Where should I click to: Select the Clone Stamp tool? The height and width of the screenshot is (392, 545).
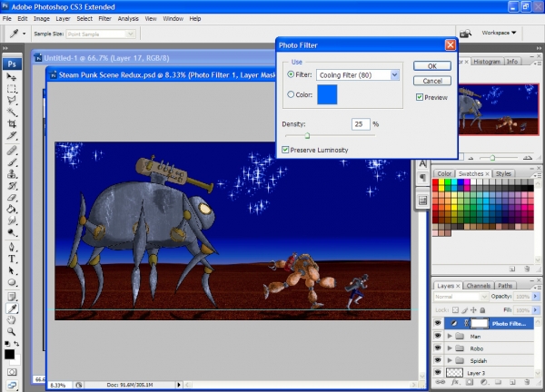click(x=12, y=174)
